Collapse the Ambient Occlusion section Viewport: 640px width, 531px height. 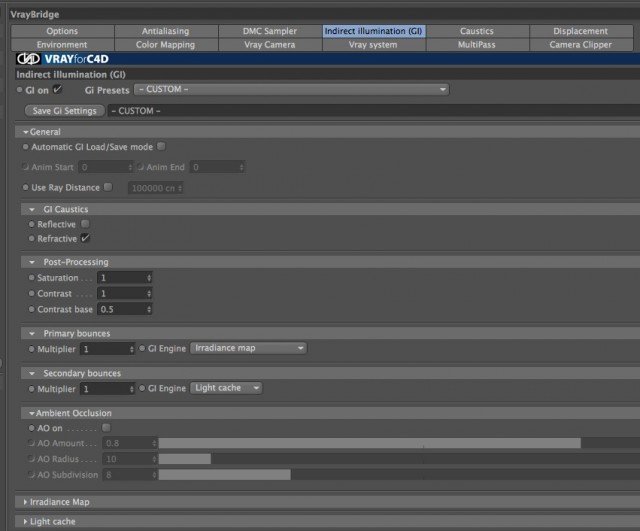(x=32, y=413)
